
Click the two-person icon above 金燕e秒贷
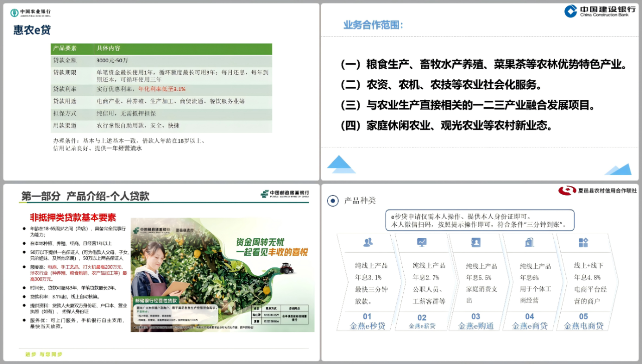point(368,243)
